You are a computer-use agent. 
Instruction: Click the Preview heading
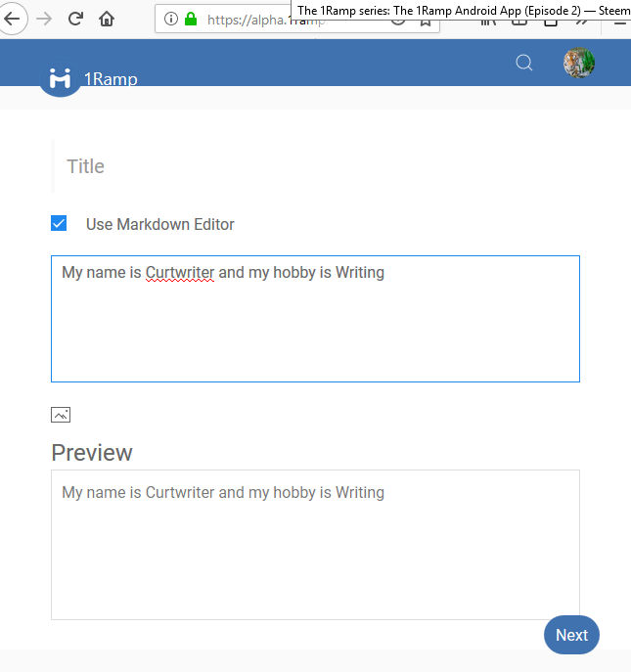coord(92,453)
